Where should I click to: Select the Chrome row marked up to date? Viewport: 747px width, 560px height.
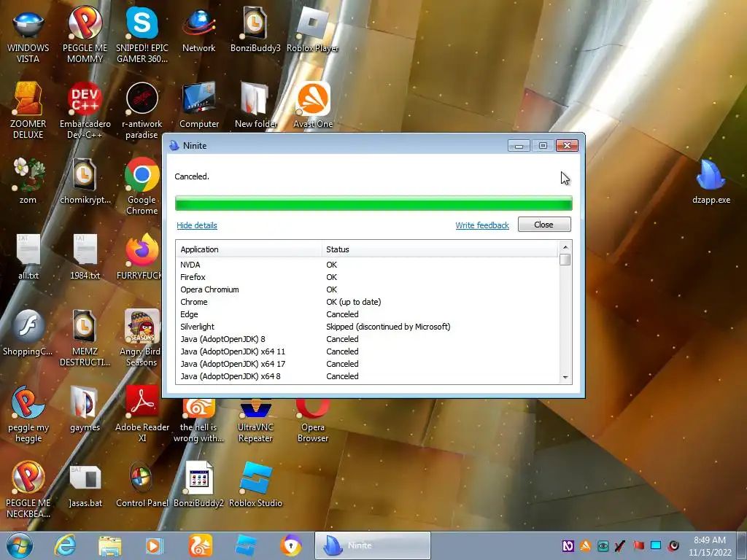pyautogui.click(x=367, y=302)
